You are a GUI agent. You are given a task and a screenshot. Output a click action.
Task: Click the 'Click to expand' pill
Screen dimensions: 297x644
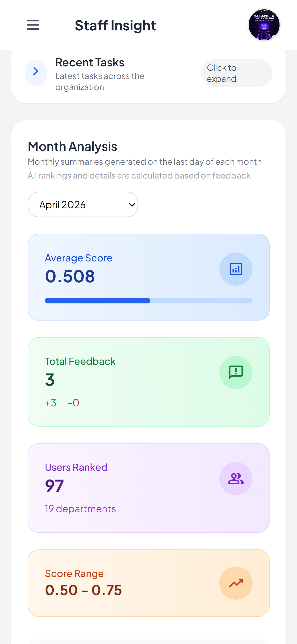click(x=236, y=73)
